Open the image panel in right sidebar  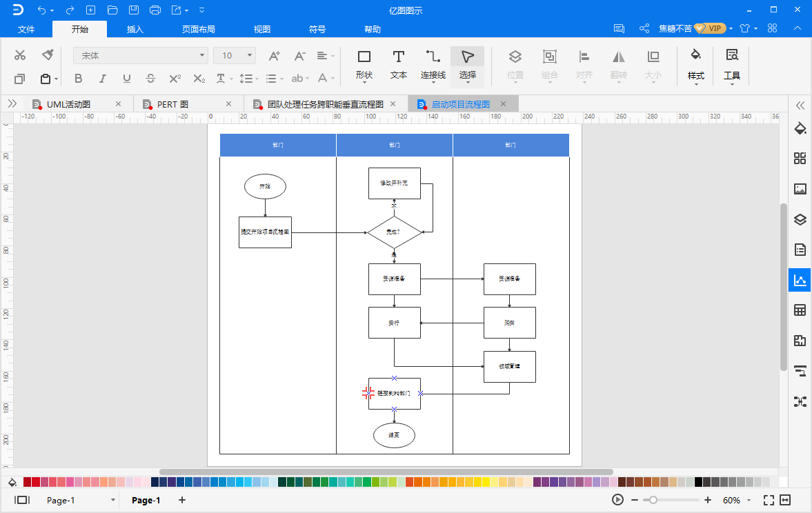tap(800, 189)
